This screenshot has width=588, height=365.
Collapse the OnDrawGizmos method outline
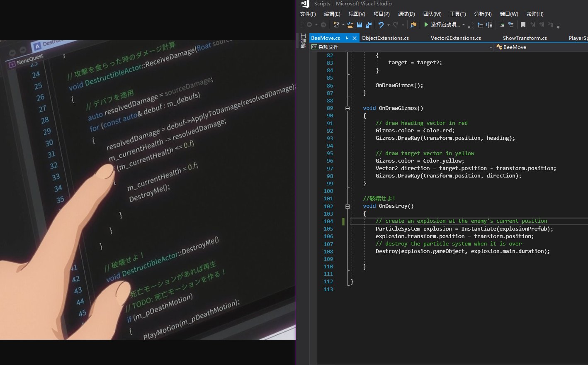tap(347, 108)
